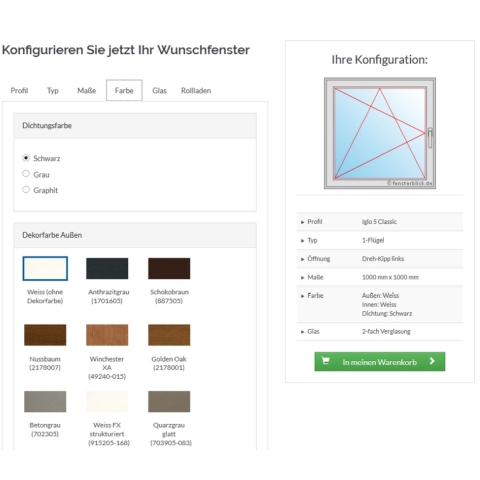The height and width of the screenshot is (480, 480).
Task: Go to the Glas tab
Action: pos(159,91)
